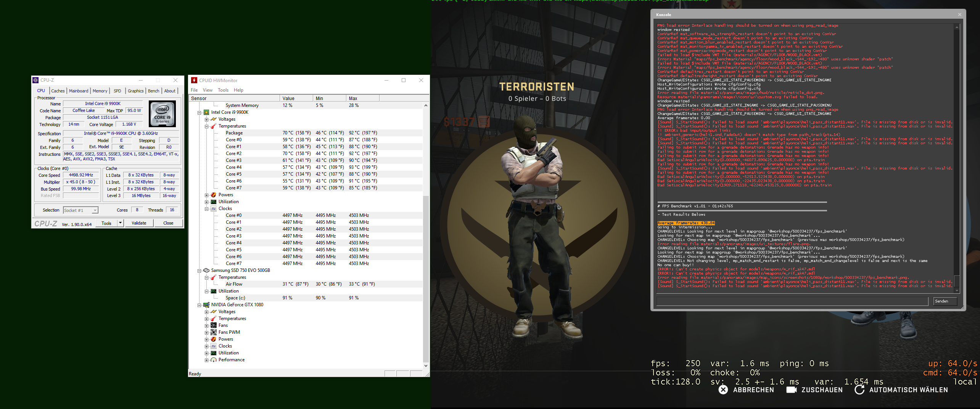Click the Abbrechen X icon in the game

723,390
